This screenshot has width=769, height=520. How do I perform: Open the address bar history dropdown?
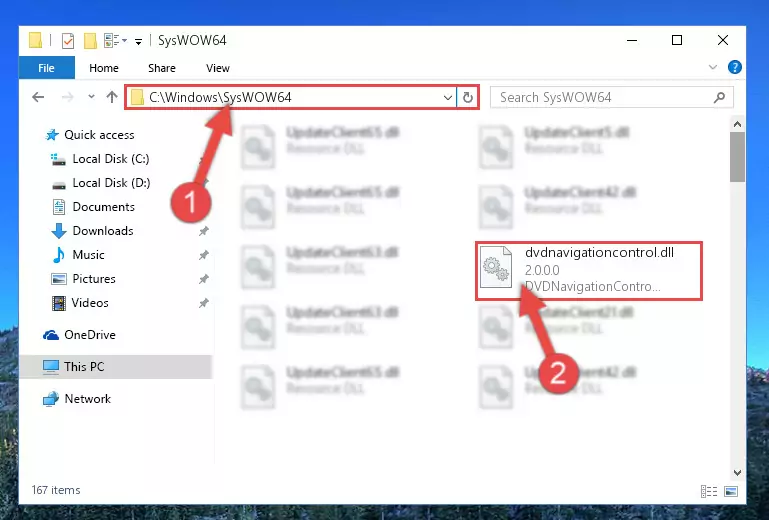(x=447, y=97)
